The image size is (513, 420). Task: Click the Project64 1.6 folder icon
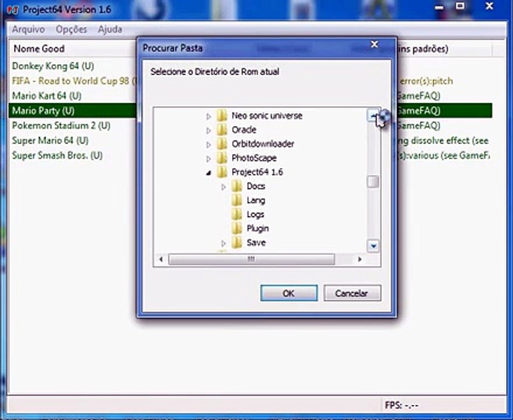click(222, 172)
